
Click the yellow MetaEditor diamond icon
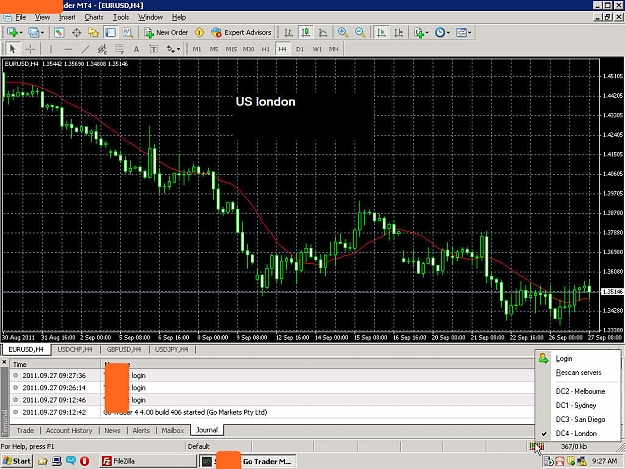click(199, 32)
